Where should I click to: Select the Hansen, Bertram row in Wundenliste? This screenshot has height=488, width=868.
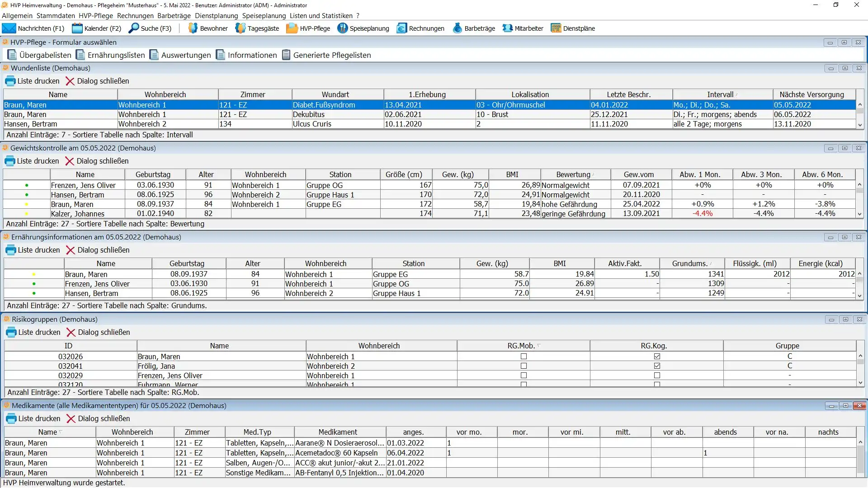pyautogui.click(x=31, y=124)
